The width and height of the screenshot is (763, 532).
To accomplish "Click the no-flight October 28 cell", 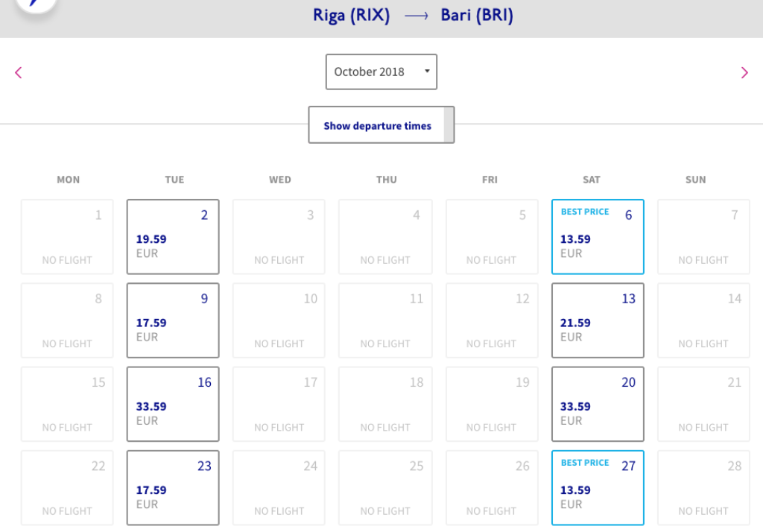I will (703, 487).
